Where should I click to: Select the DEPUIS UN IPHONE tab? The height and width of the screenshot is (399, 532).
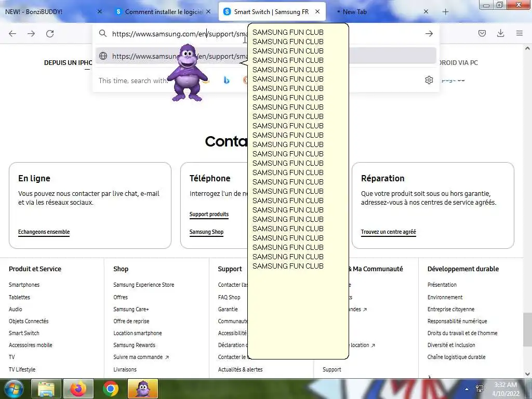[68, 63]
